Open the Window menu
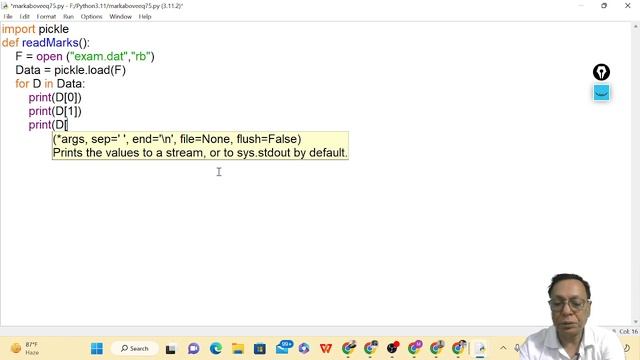 pos(120,17)
